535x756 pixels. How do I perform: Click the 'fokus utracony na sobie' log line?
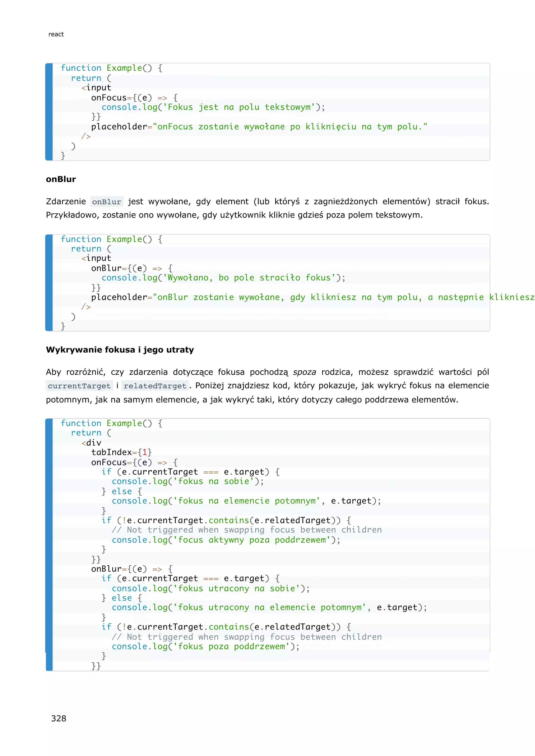[211, 588]
